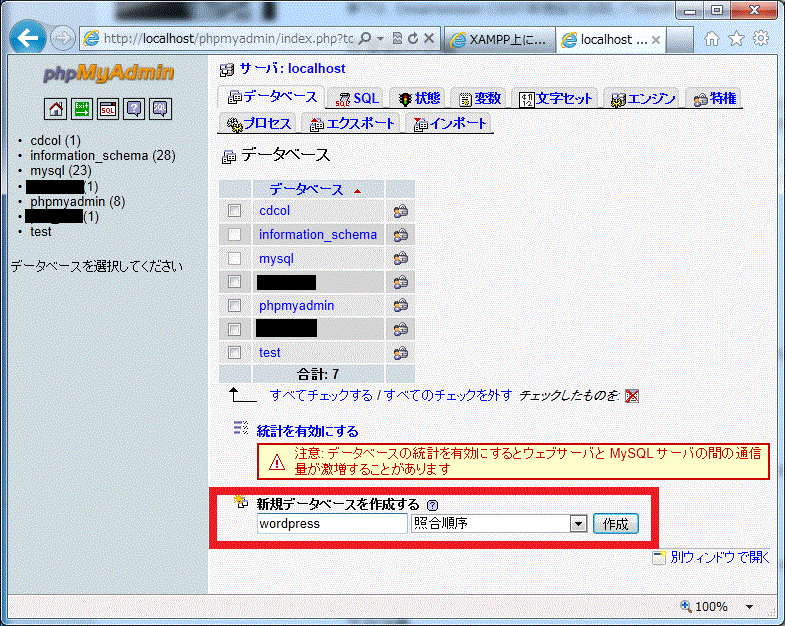
Task: Click the privileges icon in the mysql row
Action: (x=400, y=259)
